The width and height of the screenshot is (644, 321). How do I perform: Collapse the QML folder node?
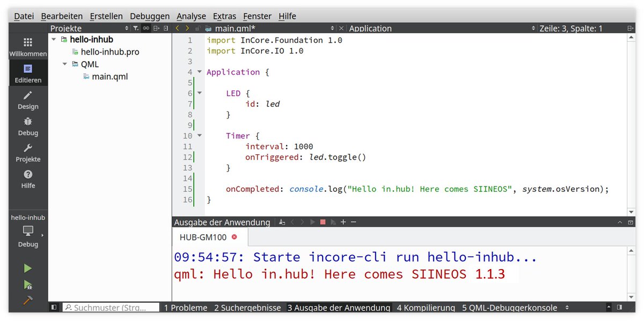(x=65, y=64)
